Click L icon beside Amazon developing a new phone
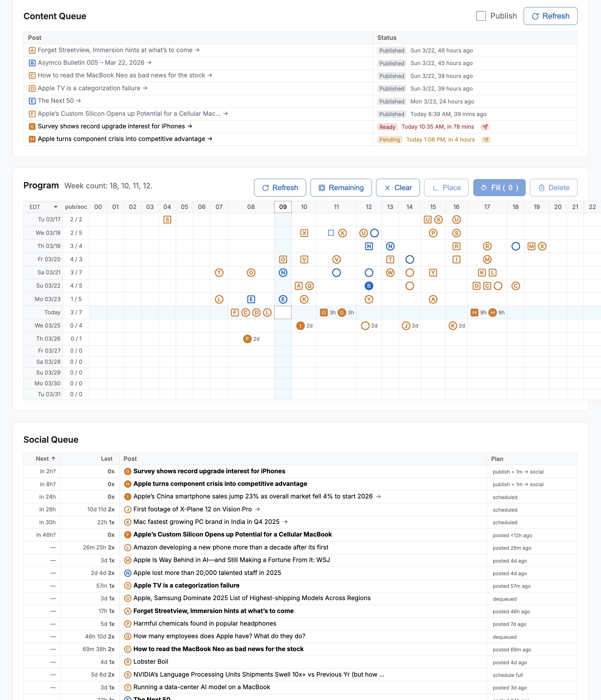 click(128, 547)
